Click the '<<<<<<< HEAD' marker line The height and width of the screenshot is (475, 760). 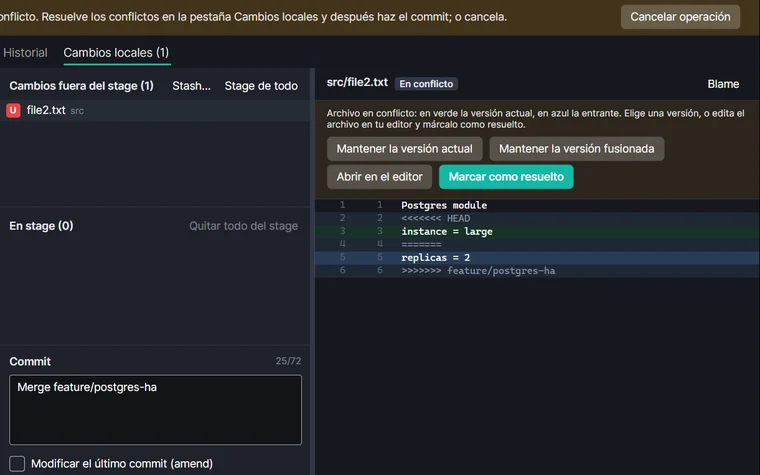[x=537, y=218]
